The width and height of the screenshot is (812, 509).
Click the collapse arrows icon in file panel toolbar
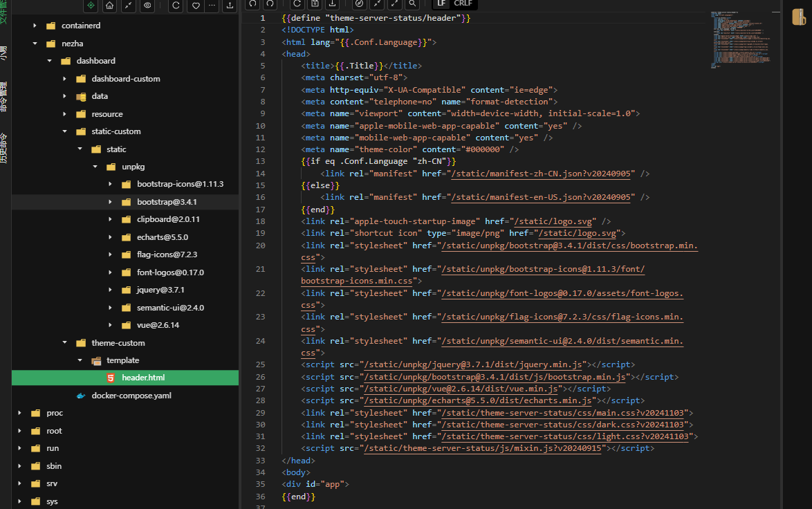coord(129,5)
